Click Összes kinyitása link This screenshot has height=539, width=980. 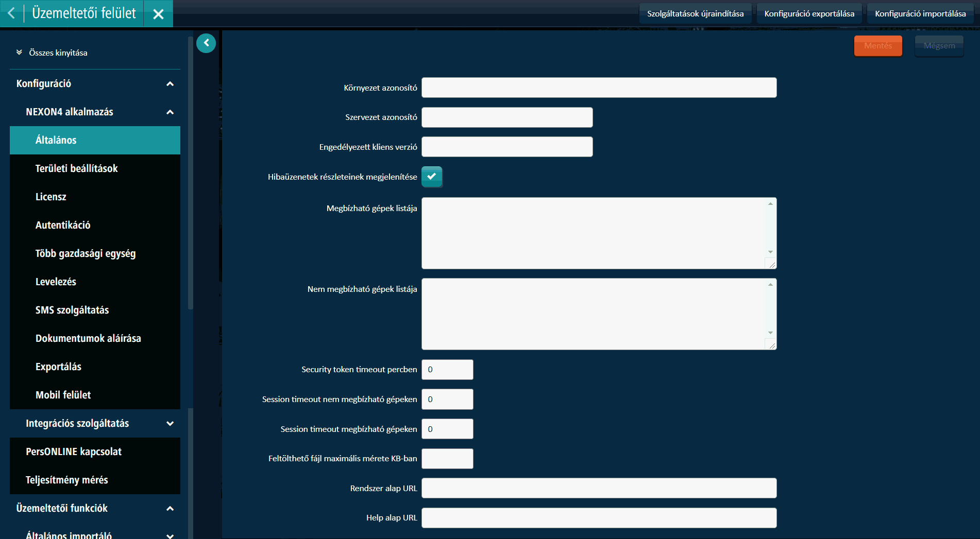coord(58,53)
